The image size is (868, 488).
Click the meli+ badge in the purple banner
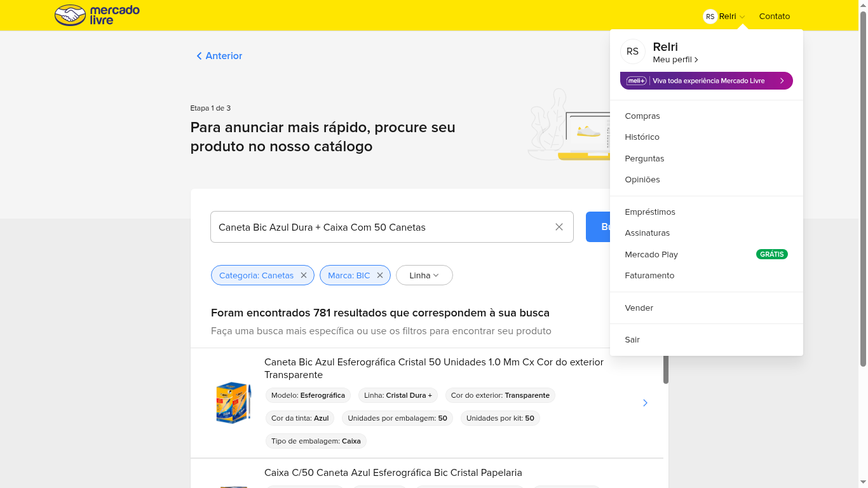[635, 81]
